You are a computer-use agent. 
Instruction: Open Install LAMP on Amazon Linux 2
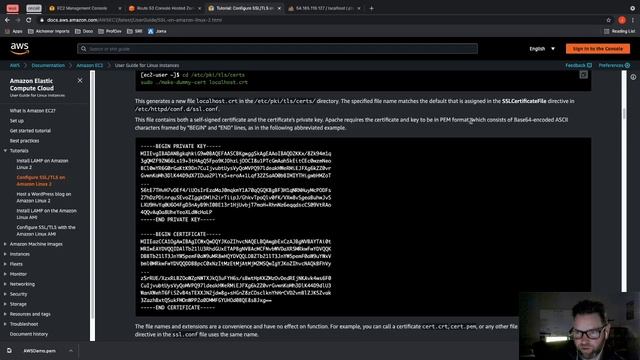click(42, 164)
